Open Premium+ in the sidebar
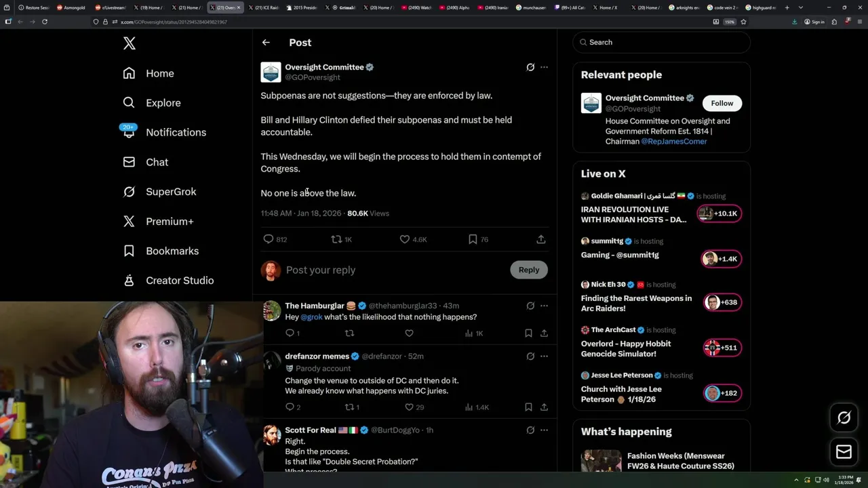This screenshot has width=868, height=488. (x=158, y=221)
